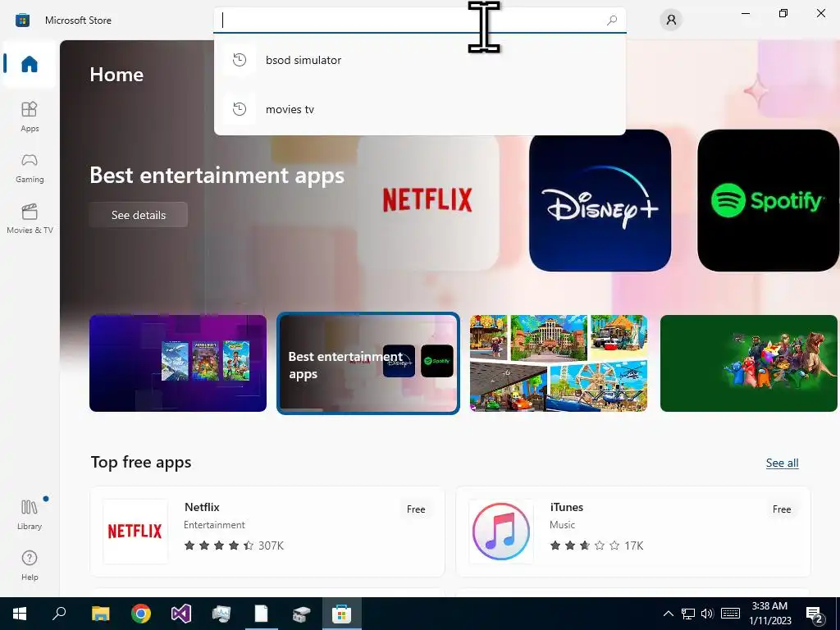Click the iTunes app title
Image resolution: width=840 pixels, height=630 pixels.
pos(566,507)
